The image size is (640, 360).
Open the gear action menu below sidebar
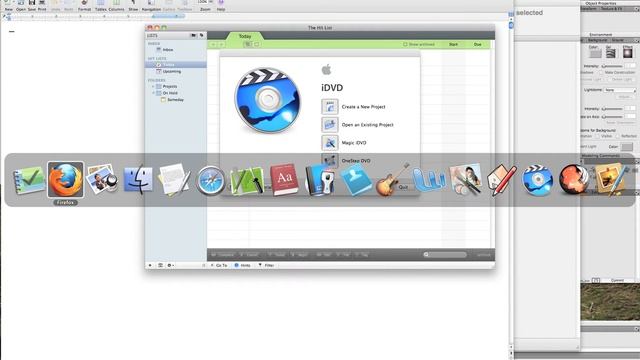pyautogui.click(x=170, y=265)
